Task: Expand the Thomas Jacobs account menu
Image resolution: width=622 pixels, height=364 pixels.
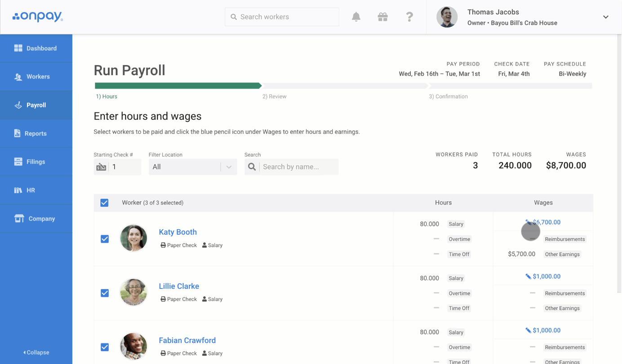Action: tap(605, 17)
